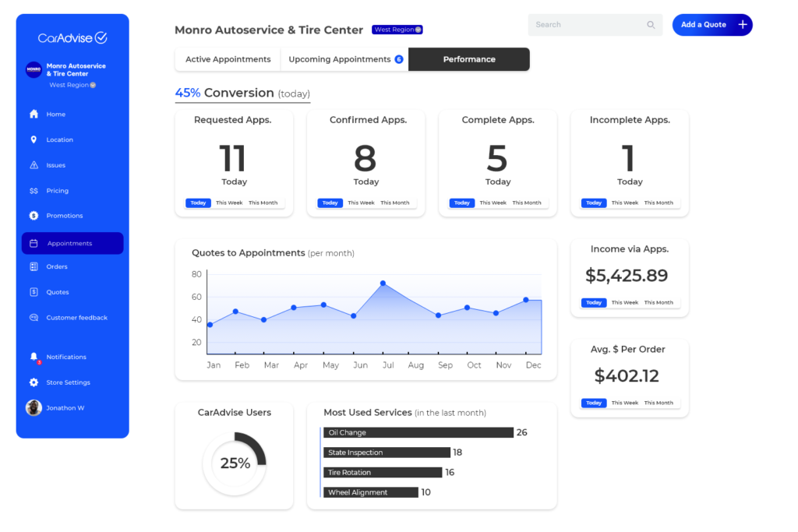The height and width of the screenshot is (532, 798).
Task: Set Confirmed Apps. to Today
Action: coord(330,203)
